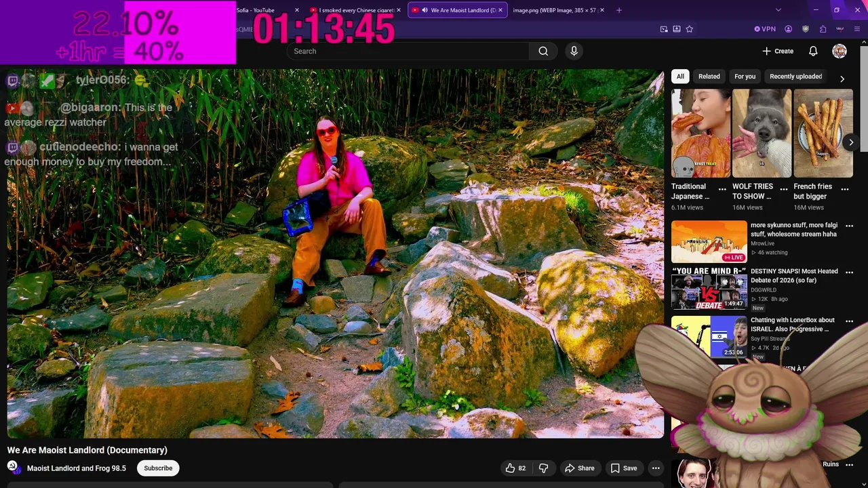The image size is (868, 488).
Task: Select the Related filter chip
Action: tap(709, 77)
